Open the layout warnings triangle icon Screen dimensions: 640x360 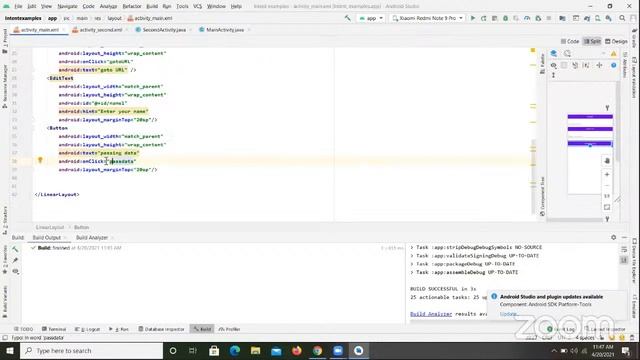613,53
